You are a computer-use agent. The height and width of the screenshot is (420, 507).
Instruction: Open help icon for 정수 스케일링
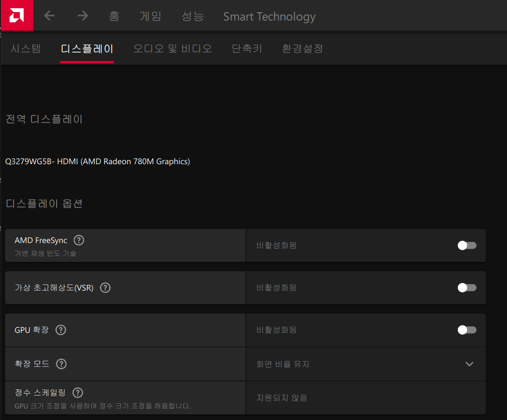tap(77, 392)
